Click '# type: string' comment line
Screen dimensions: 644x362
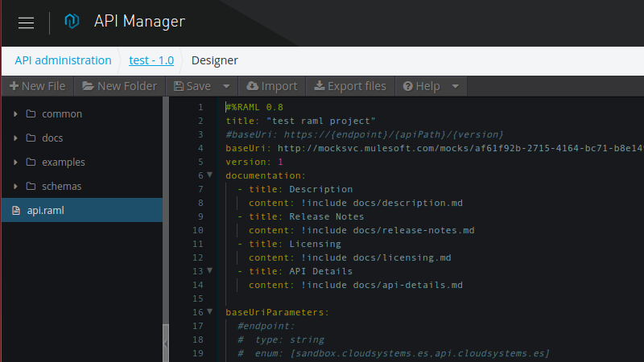pos(281,339)
